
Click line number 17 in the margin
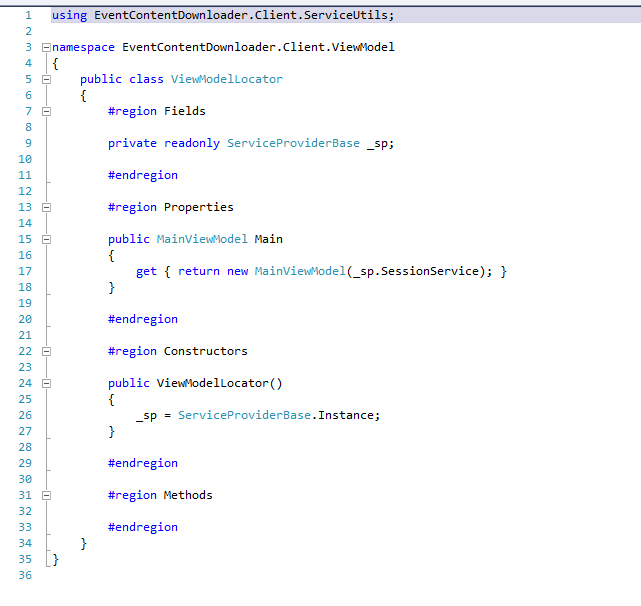tap(25, 271)
